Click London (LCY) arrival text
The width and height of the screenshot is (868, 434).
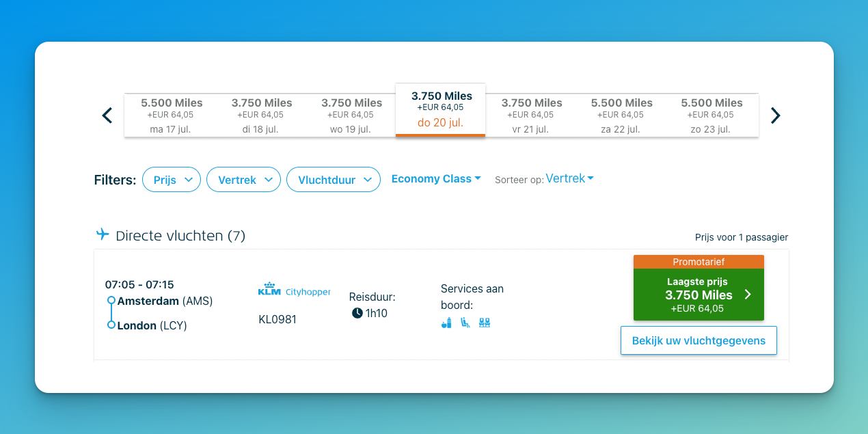(x=152, y=325)
